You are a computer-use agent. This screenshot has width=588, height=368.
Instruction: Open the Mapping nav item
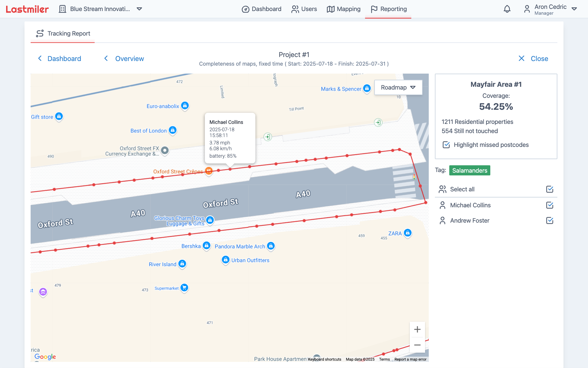(344, 9)
